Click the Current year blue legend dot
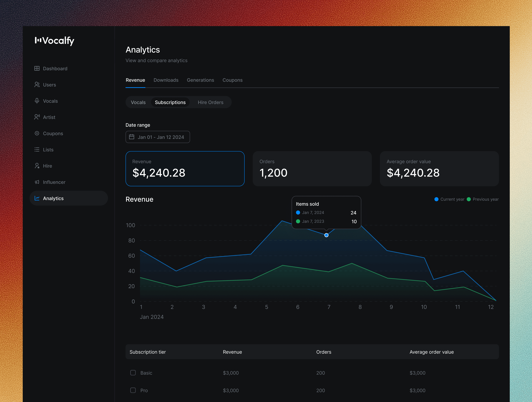The image size is (532, 402). click(436, 199)
